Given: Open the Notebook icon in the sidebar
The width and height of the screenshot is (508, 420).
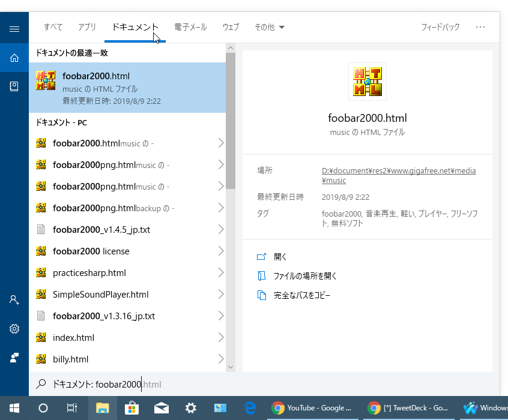Looking at the screenshot, I should [x=14, y=86].
